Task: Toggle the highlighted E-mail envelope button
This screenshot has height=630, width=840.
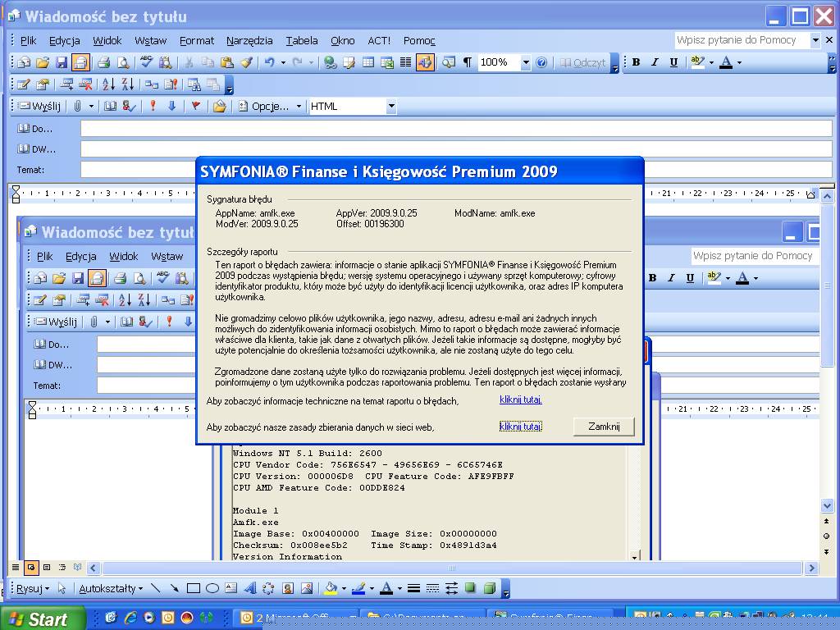Action: tap(80, 62)
